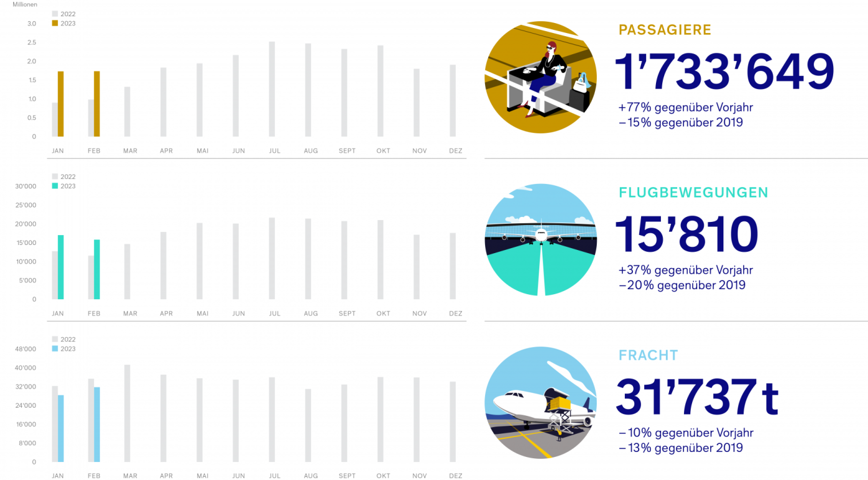The image size is (868, 480).
Task: Select the turquoise February 2023 flight movements bar
Action: point(97,269)
